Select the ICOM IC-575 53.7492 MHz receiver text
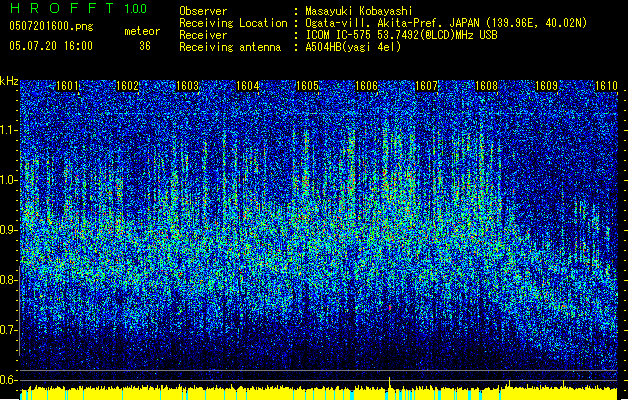This screenshot has height=400, width=629. (401, 35)
